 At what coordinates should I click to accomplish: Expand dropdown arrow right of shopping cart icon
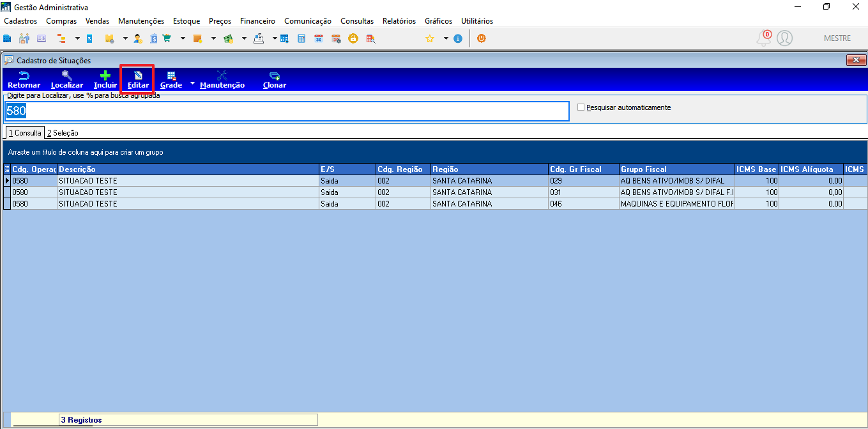point(183,38)
